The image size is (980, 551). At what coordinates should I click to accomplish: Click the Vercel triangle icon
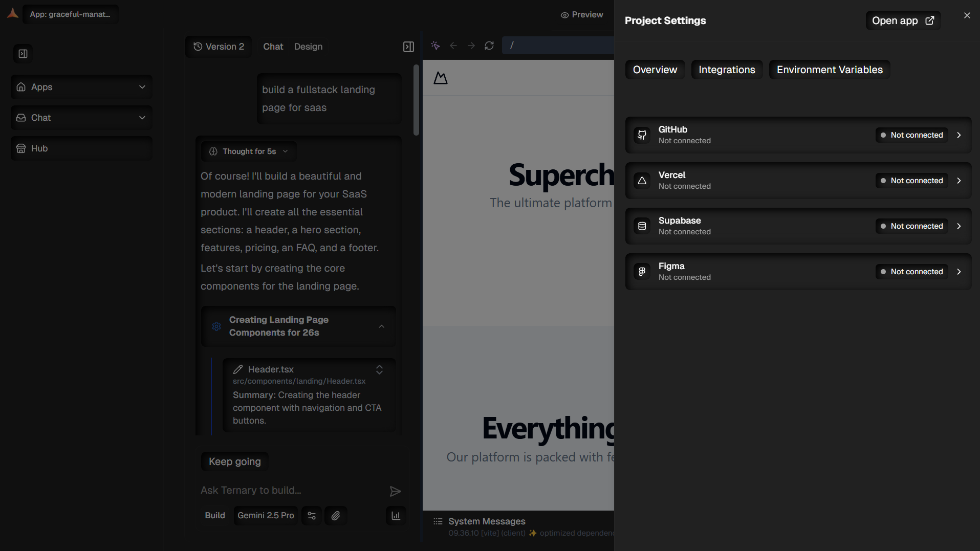click(642, 181)
